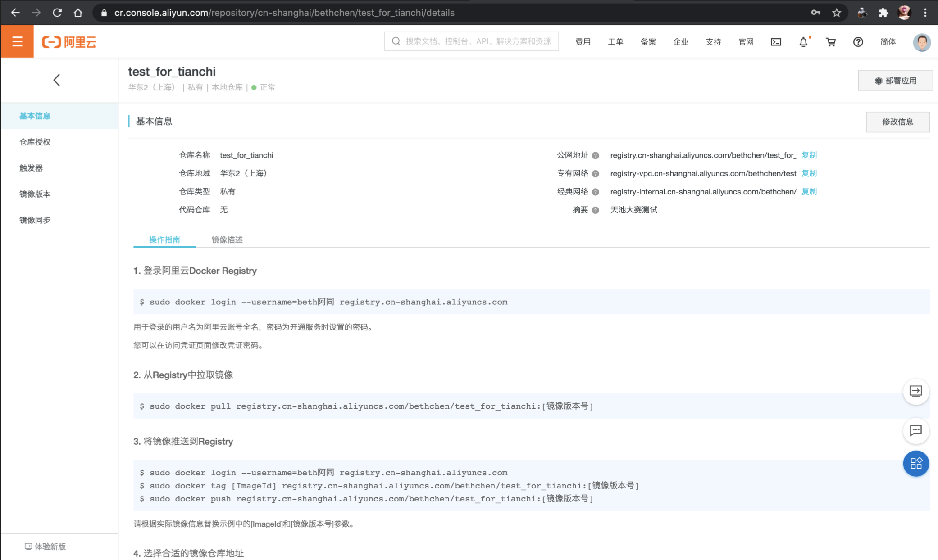Open the orange hamburger menu
This screenshot has height=560, width=938.
tap(17, 41)
